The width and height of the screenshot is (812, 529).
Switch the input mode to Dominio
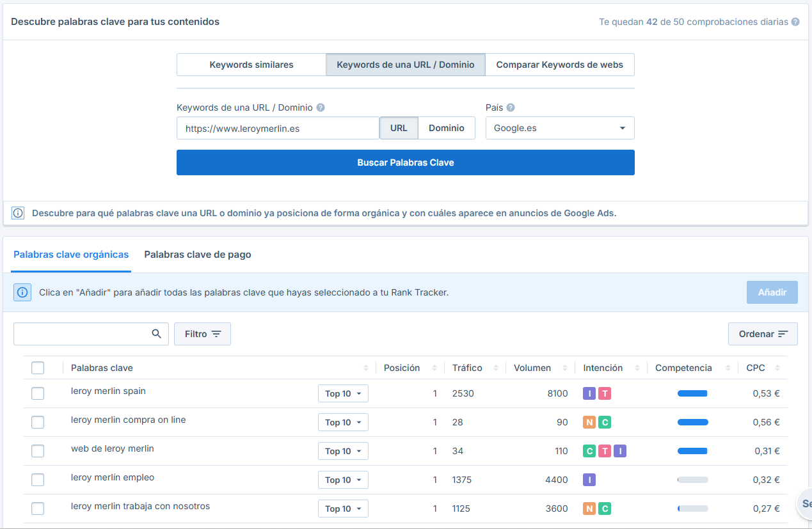[446, 128]
